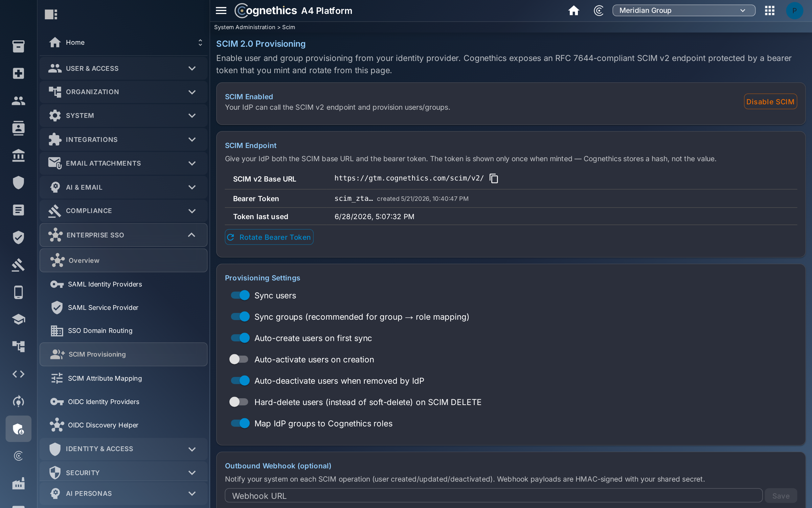Toggle the sidebar panel layout icon
The width and height of the screenshot is (812, 508).
tap(51, 14)
